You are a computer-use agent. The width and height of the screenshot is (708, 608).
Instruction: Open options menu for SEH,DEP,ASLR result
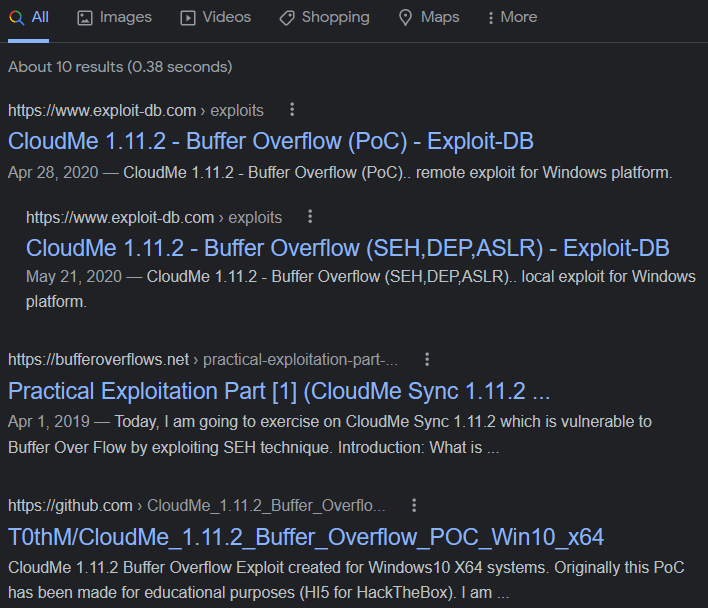click(310, 217)
